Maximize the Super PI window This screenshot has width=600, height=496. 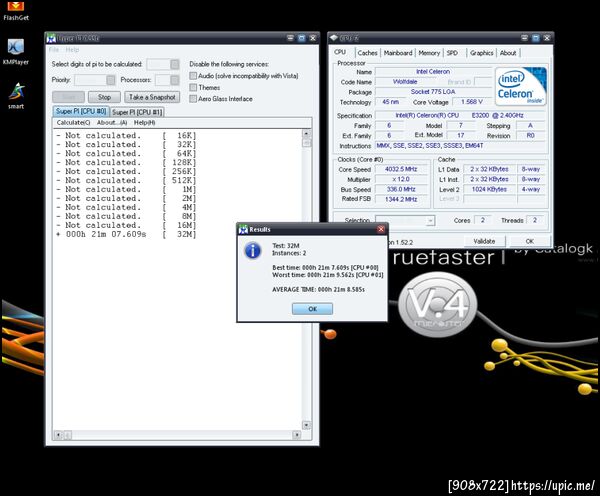[302, 38]
